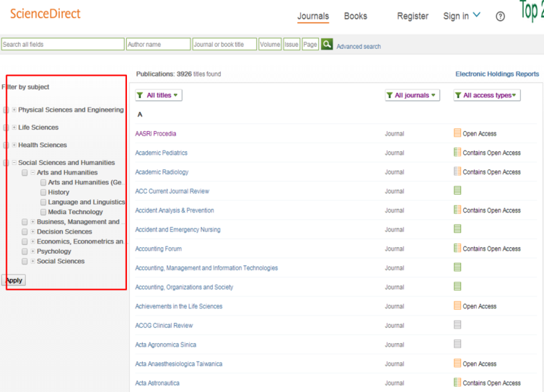Check the Social Sciences subcategory checkbox
544x392 pixels.
tap(25, 262)
